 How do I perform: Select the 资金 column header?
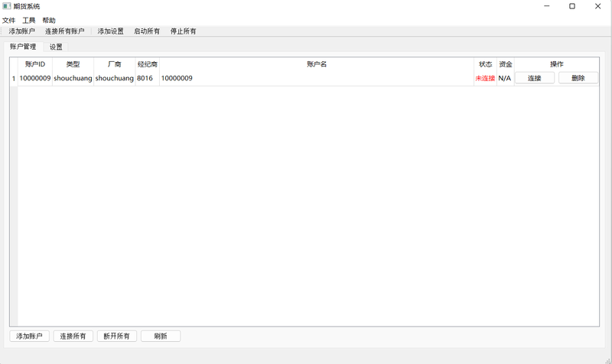(x=506, y=64)
